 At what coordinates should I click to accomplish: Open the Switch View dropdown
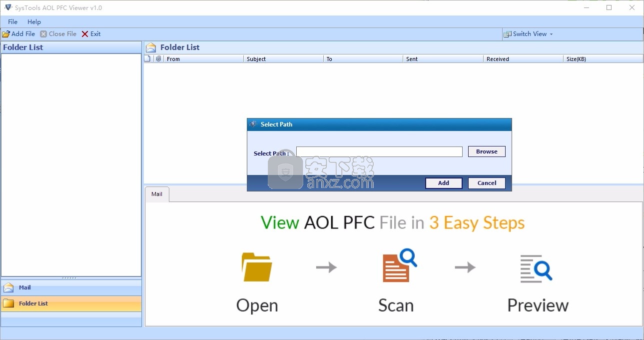coord(529,34)
